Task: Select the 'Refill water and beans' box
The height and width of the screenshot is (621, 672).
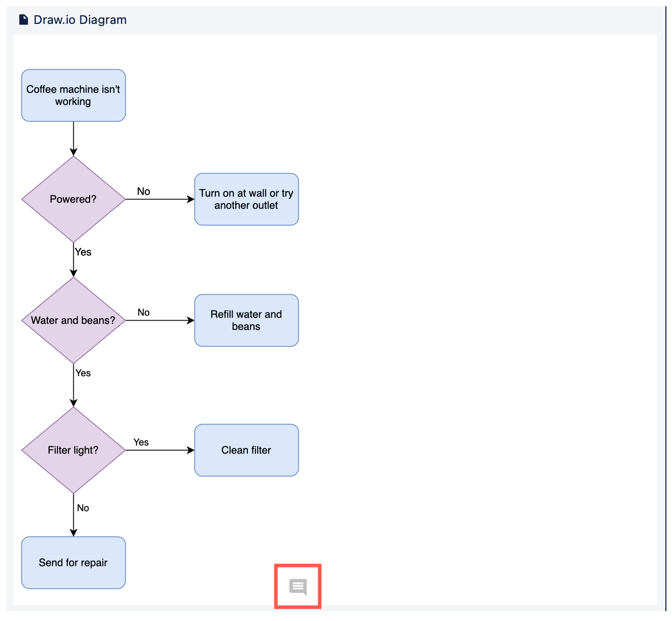Action: coord(246,320)
